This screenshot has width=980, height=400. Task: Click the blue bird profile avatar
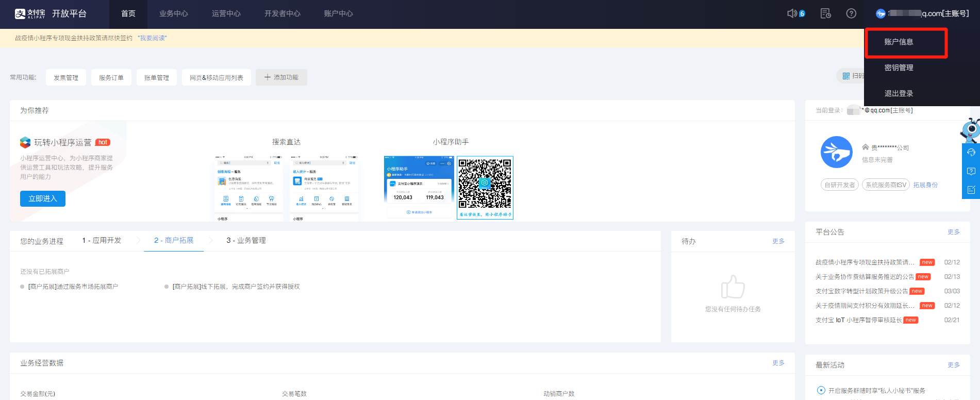pyautogui.click(x=836, y=152)
